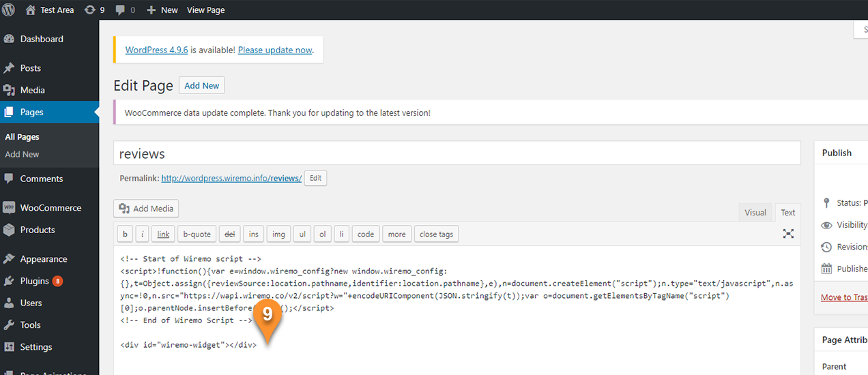Screen dimensions: 868x375
Task: Open WooCommerce menu in sidebar
Action: (49, 208)
